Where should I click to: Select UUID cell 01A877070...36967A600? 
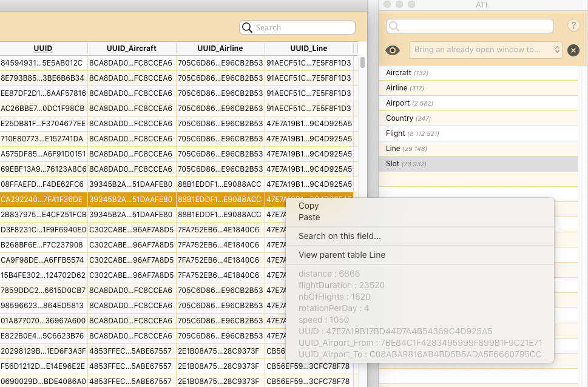(44, 321)
